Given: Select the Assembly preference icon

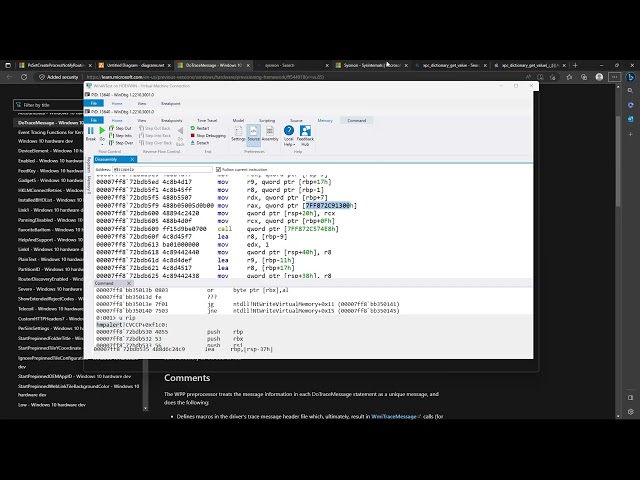Looking at the screenshot, I should click(x=270, y=133).
